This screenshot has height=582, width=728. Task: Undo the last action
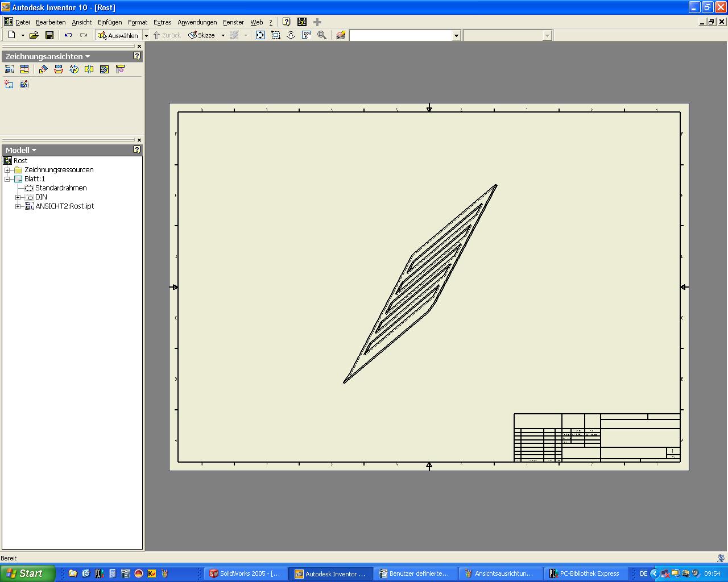pyautogui.click(x=68, y=35)
